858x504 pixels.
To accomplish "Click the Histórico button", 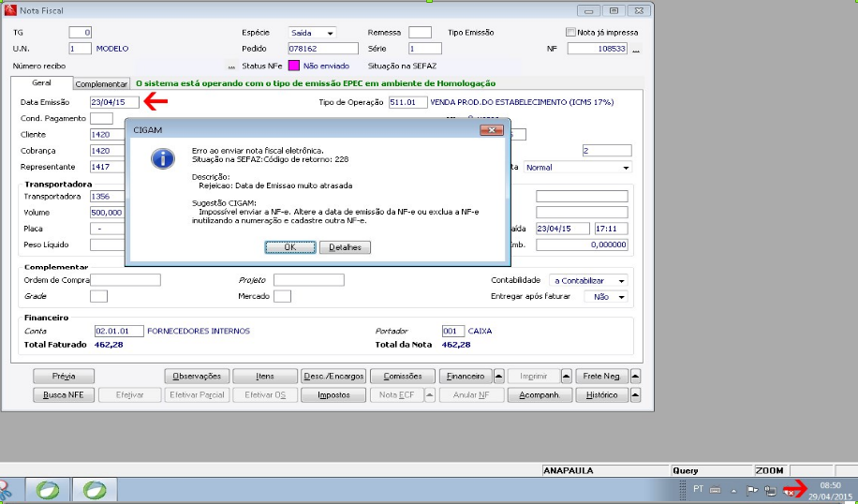I will (601, 394).
